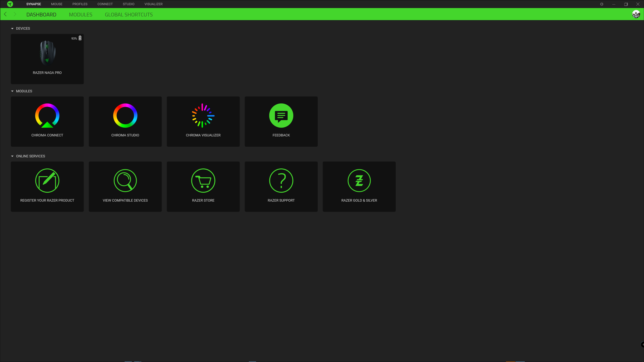Viewport: 644px width, 362px height.
Task: Collapse the Online Services section
Action: [12, 156]
